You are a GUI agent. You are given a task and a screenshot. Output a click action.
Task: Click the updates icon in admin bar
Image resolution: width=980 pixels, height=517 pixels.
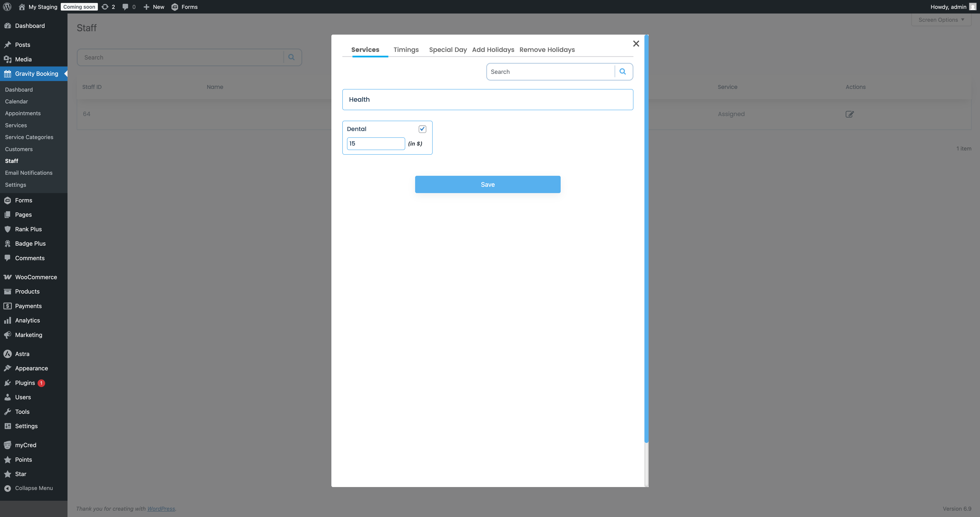105,7
